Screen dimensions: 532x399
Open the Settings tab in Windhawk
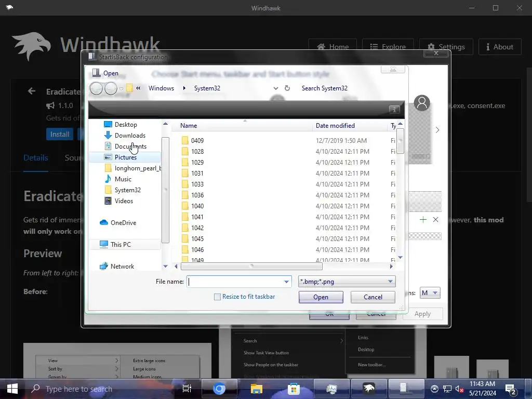[446, 47]
